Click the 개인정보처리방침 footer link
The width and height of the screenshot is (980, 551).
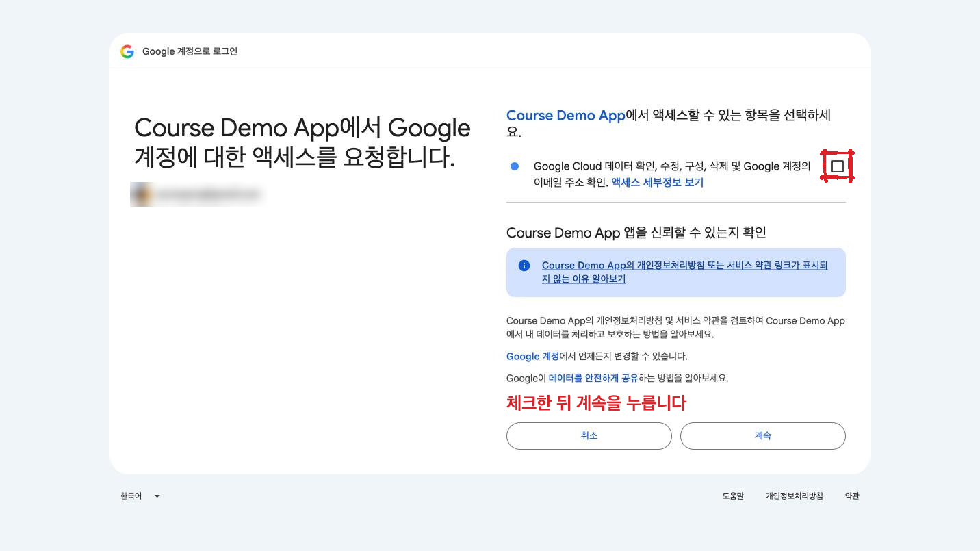tap(795, 496)
